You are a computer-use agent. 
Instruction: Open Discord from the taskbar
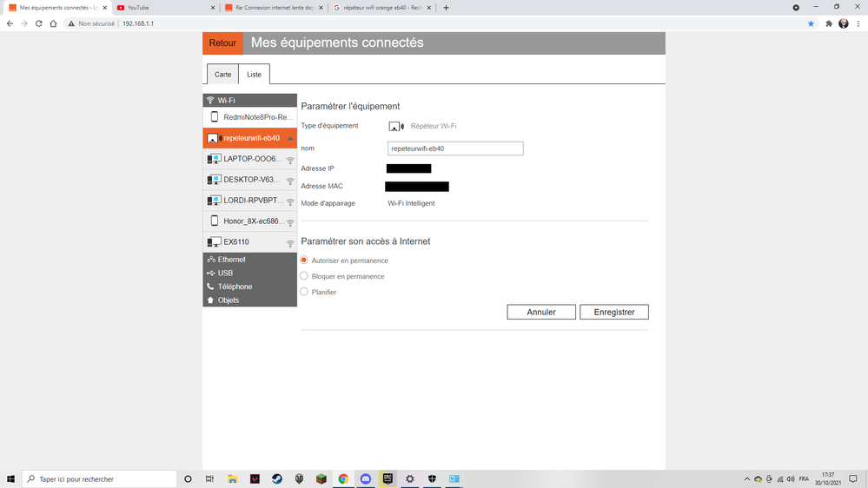(365, 479)
